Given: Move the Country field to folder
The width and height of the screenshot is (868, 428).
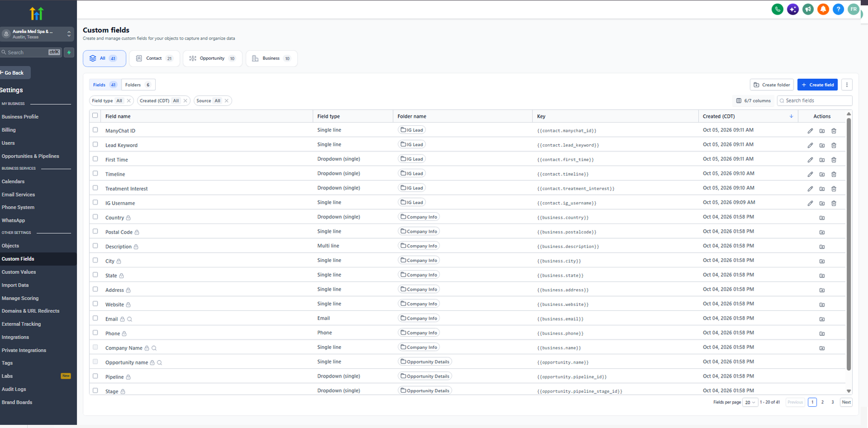Looking at the screenshot, I should click(x=822, y=218).
